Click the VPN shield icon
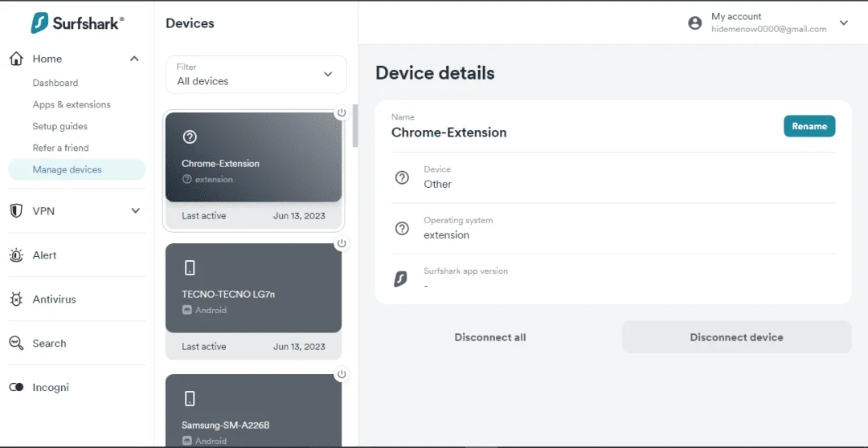The image size is (868, 448). tap(17, 210)
